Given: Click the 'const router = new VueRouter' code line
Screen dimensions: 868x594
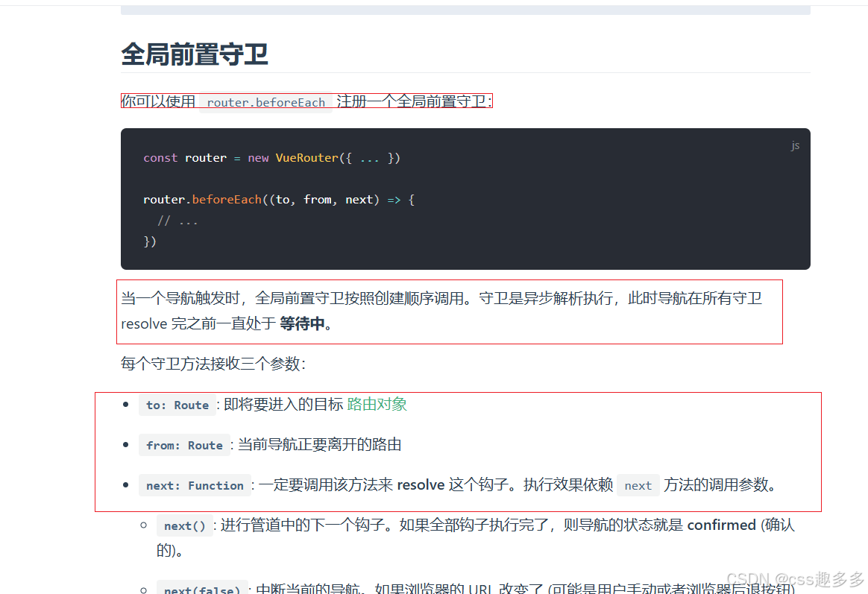Looking at the screenshot, I should pyautogui.click(x=271, y=157).
